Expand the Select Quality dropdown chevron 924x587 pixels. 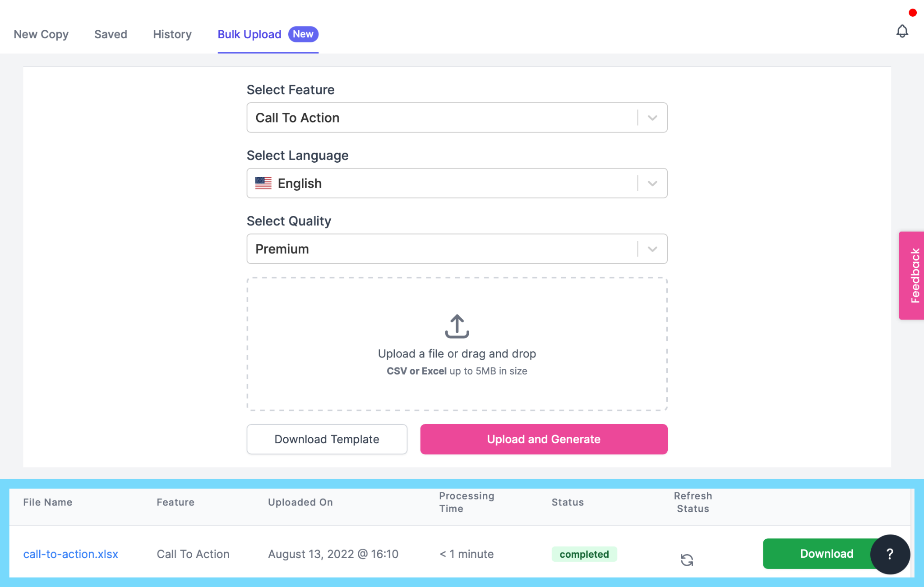(x=652, y=249)
